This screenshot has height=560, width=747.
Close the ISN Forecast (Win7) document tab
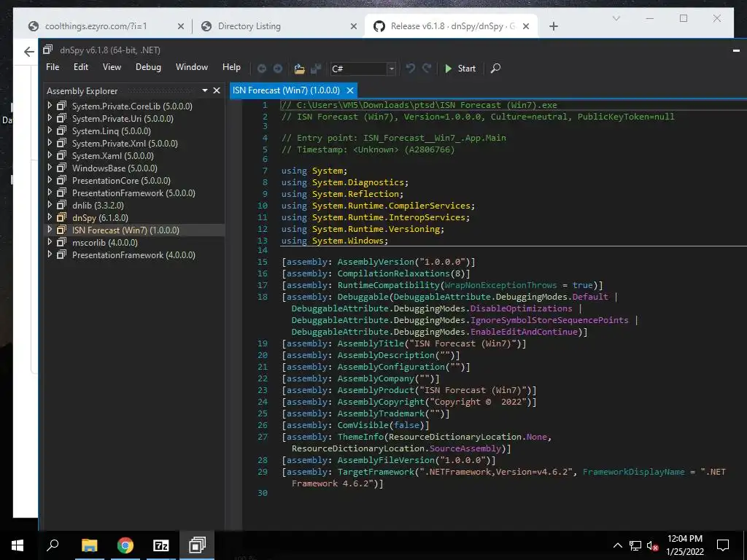350,90
